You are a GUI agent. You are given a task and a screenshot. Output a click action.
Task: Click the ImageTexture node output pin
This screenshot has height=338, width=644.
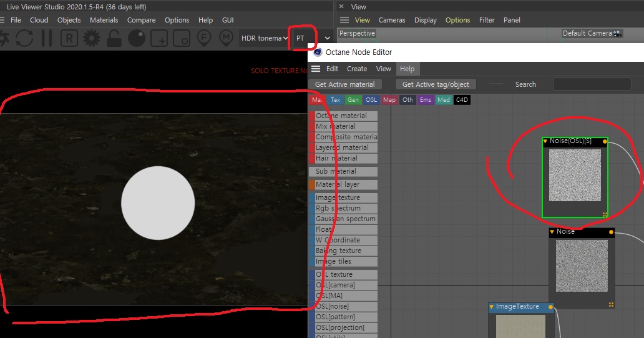point(551,307)
